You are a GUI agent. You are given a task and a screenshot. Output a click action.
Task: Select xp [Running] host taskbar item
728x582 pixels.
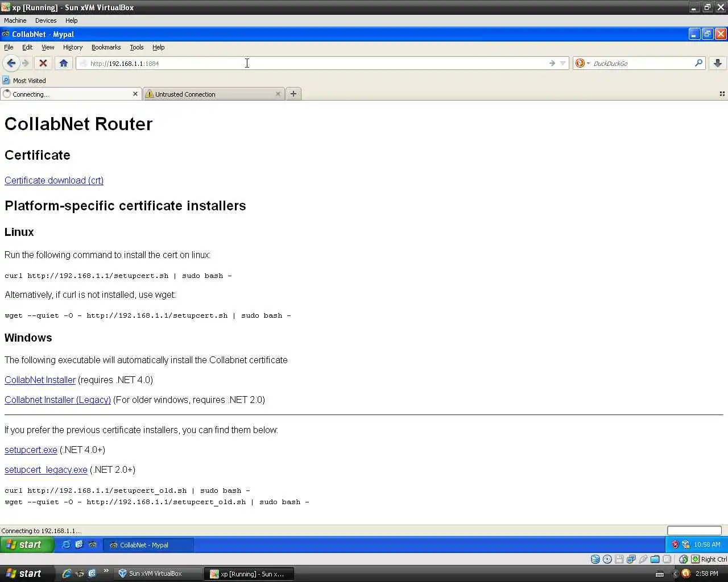[x=250, y=573]
